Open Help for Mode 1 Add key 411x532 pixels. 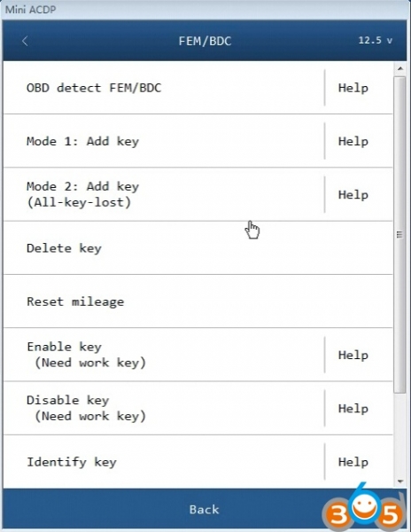tap(353, 141)
